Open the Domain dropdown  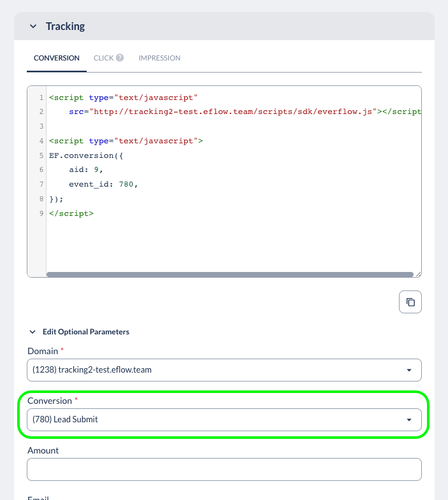click(224, 370)
